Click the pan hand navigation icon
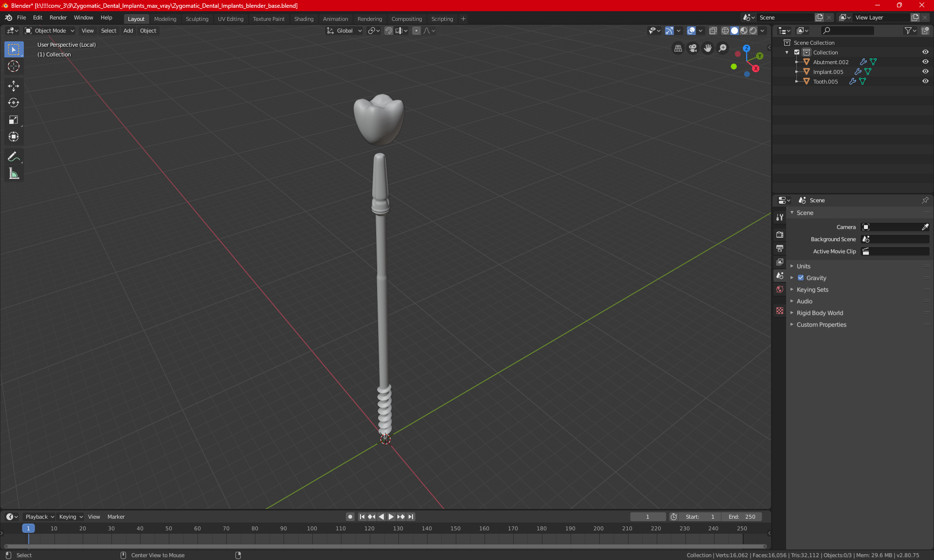 (708, 48)
